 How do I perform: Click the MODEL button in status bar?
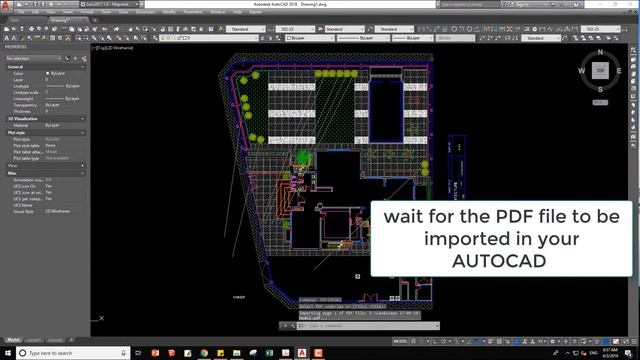tap(400, 341)
